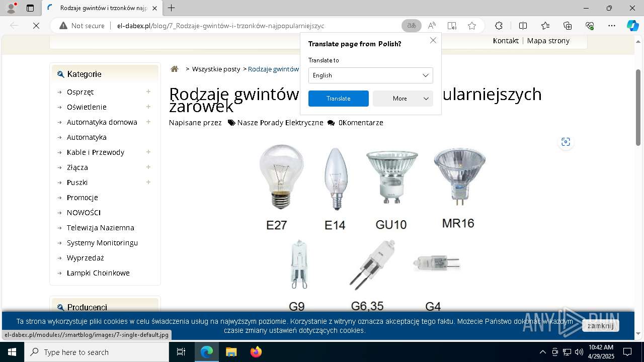Screen dimensions: 644x362
Task: Expand the Automatyka domowa category
Action: pos(148,122)
